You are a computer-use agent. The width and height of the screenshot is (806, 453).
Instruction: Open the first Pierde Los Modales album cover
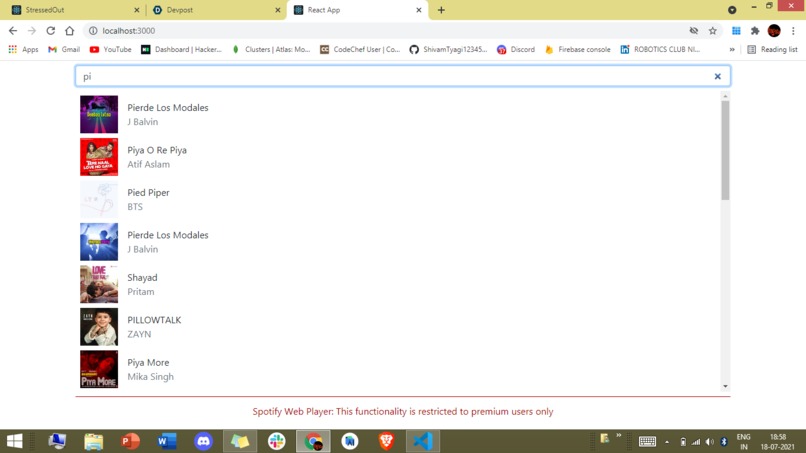[99, 114]
